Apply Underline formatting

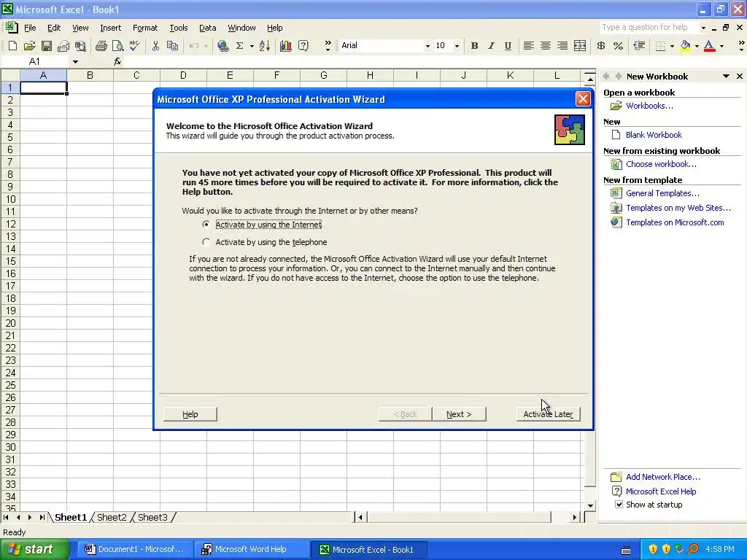(x=508, y=46)
